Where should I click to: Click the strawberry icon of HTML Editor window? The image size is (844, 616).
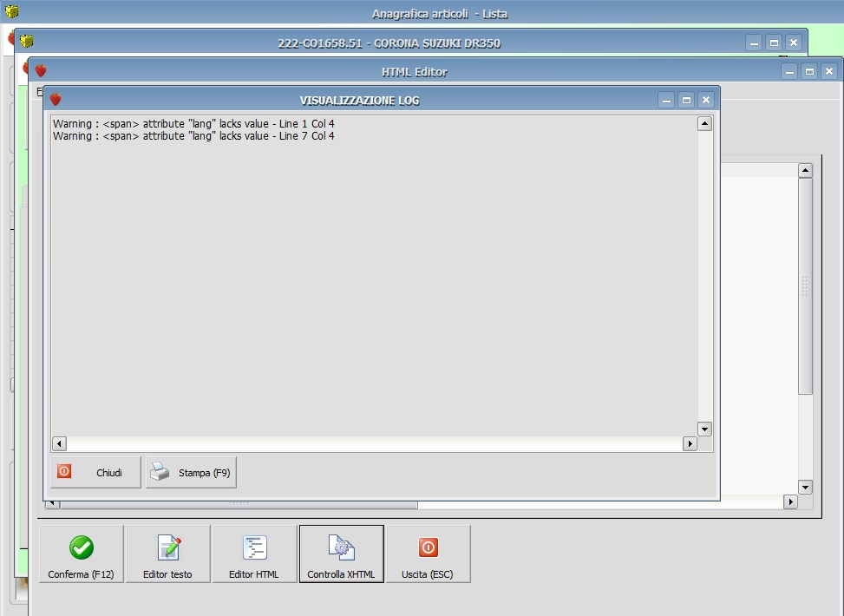[41, 70]
